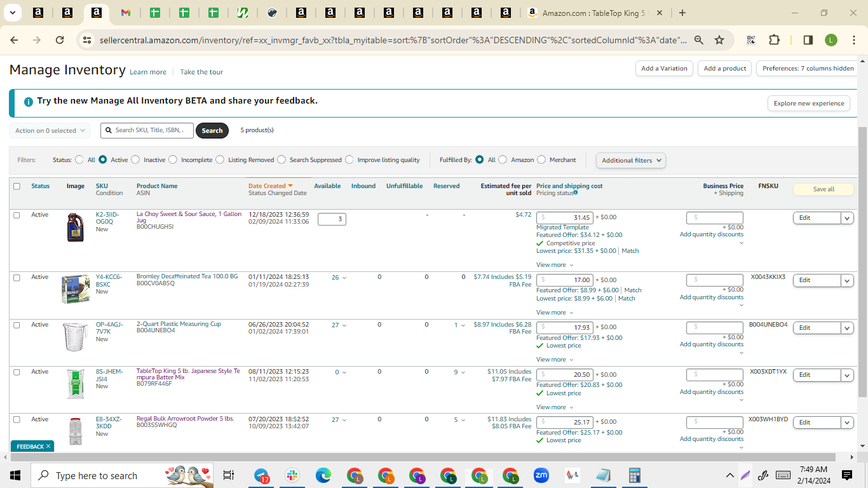
Task: Choose Improve listing quality filter
Action: click(349, 160)
